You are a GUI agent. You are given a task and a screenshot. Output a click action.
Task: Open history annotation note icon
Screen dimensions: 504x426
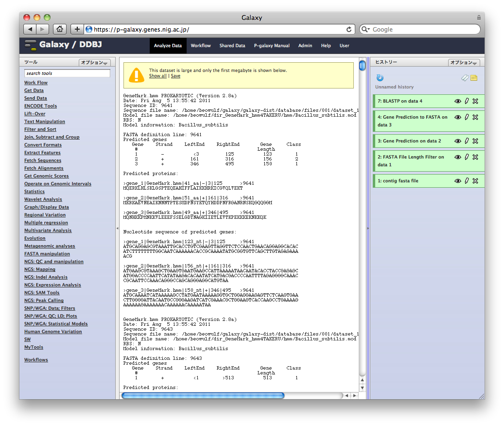474,78
